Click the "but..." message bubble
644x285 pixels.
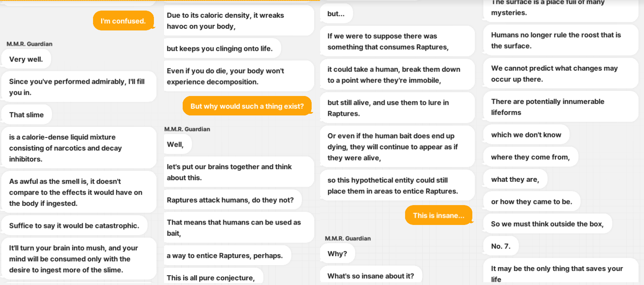[336, 14]
